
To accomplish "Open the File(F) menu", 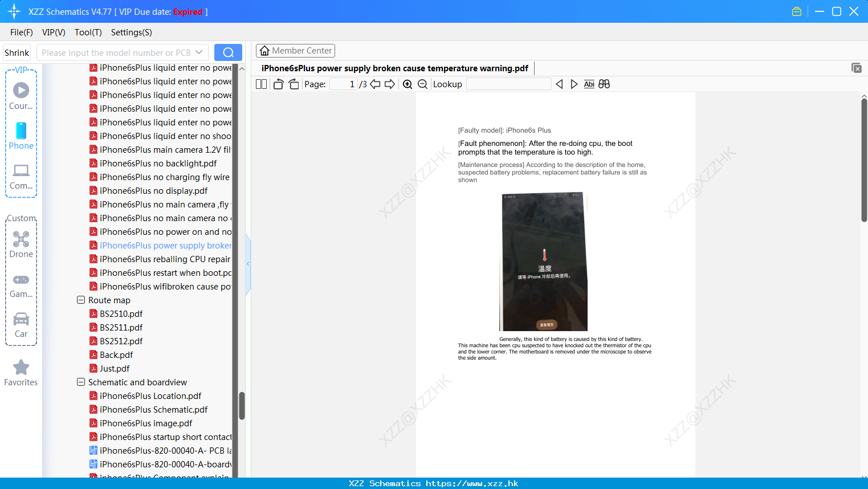I will (x=22, y=32).
